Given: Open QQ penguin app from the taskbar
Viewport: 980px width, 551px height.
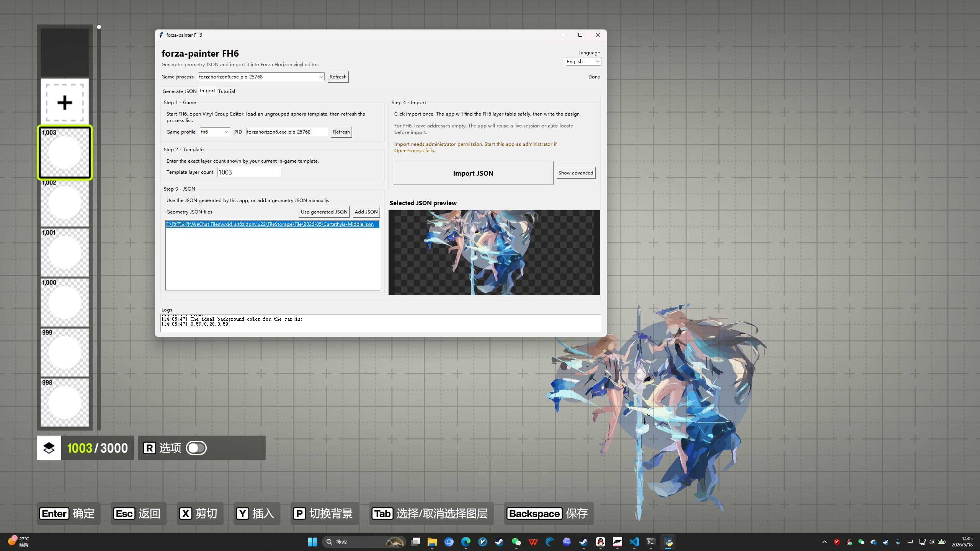Looking at the screenshot, I should pyautogui.click(x=601, y=542).
